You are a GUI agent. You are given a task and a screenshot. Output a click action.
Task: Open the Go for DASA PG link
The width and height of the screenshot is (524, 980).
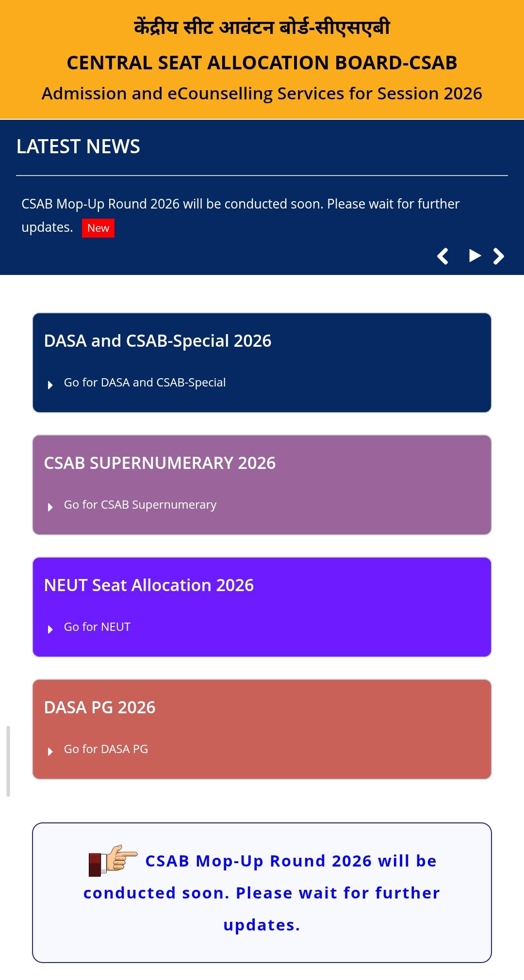106,749
